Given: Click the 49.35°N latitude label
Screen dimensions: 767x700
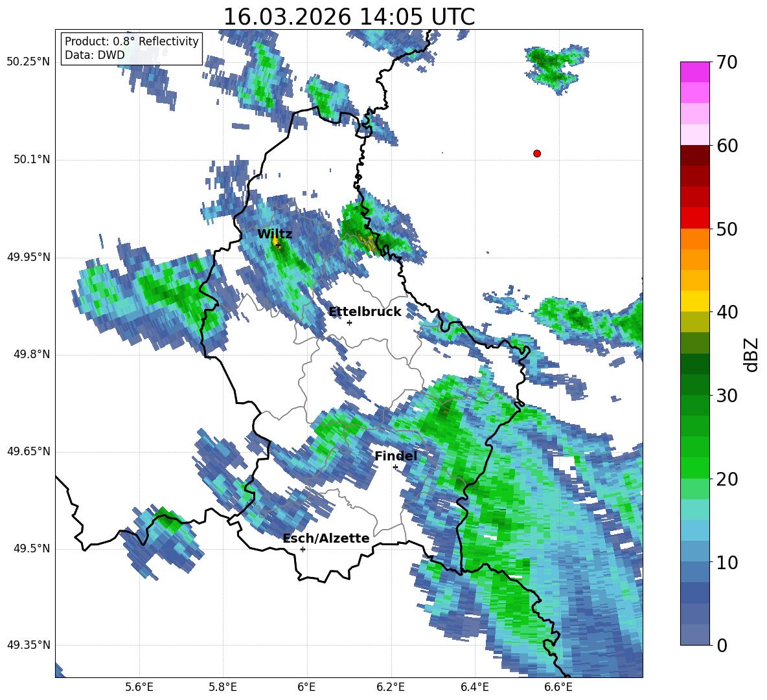Looking at the screenshot, I should click(29, 646).
